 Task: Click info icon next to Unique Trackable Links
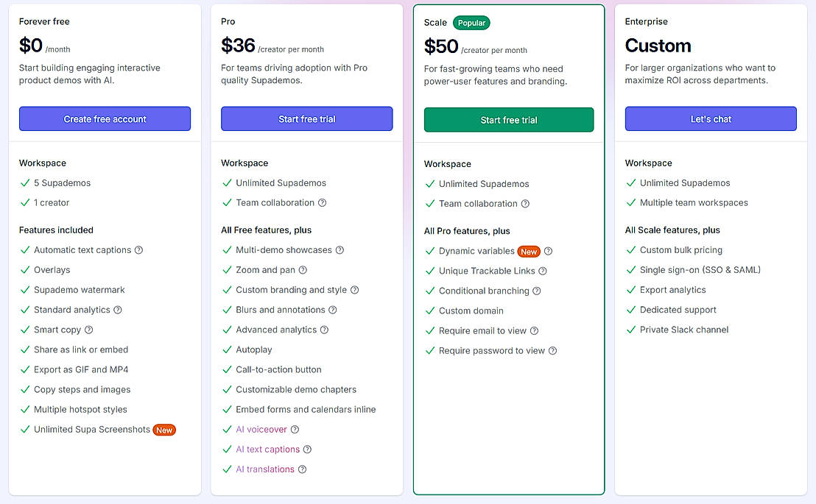pos(543,271)
